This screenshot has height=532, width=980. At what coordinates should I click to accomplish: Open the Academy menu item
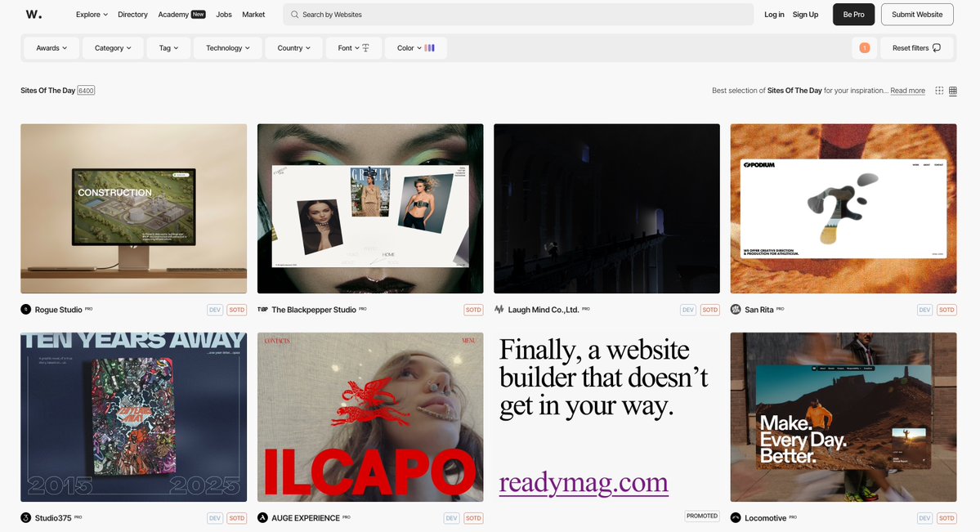click(x=181, y=15)
